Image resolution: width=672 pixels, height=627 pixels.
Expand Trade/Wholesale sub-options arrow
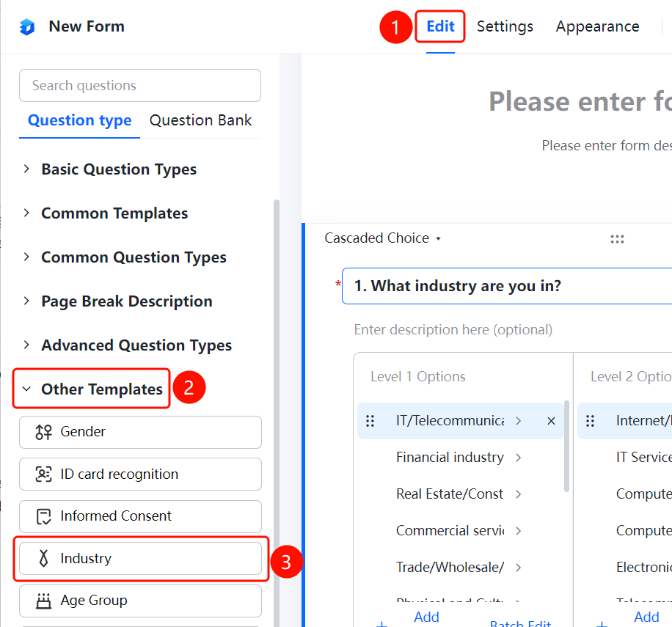519,568
